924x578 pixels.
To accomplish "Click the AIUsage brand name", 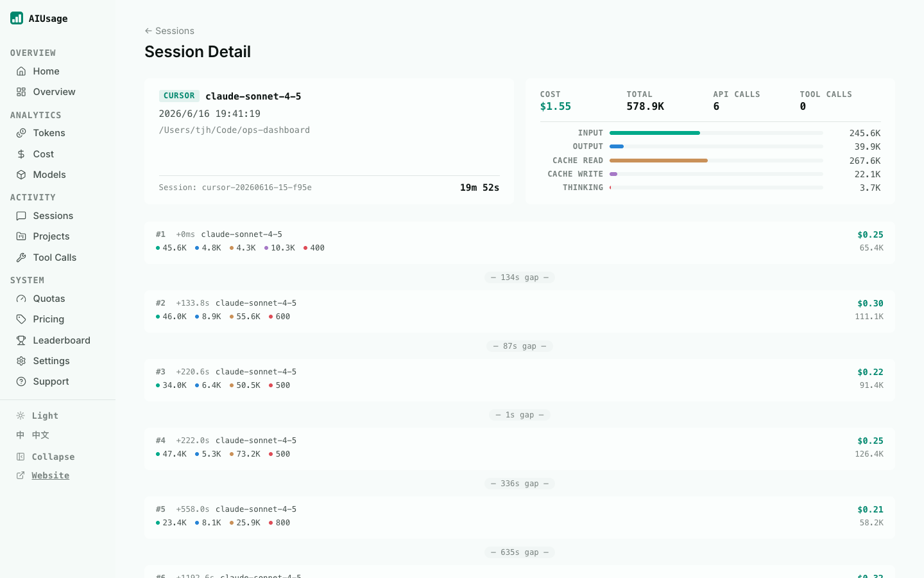I will 48,19.
